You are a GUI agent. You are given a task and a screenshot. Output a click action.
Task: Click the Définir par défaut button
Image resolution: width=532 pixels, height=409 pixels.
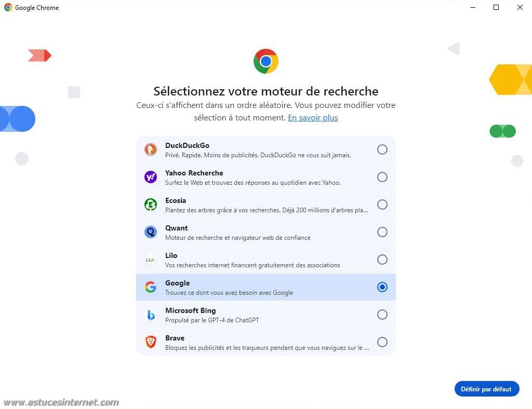486,389
